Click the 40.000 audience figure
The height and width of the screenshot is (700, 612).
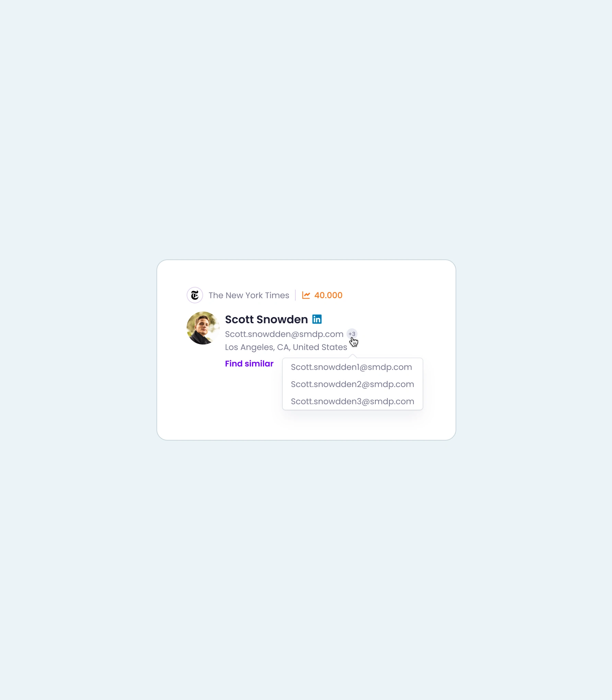coord(328,295)
